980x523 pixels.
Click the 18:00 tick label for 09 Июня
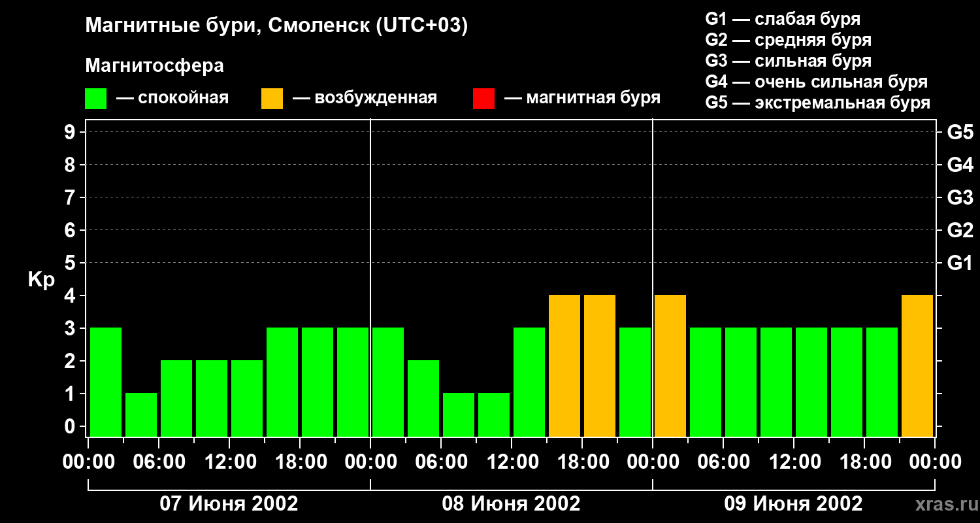coord(864,462)
